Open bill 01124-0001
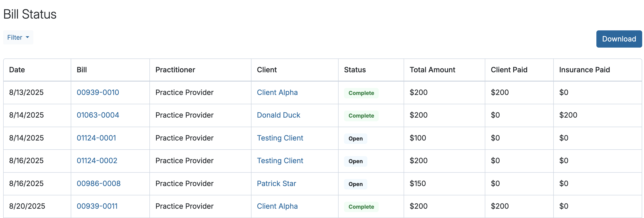The image size is (644, 218). pos(96,138)
